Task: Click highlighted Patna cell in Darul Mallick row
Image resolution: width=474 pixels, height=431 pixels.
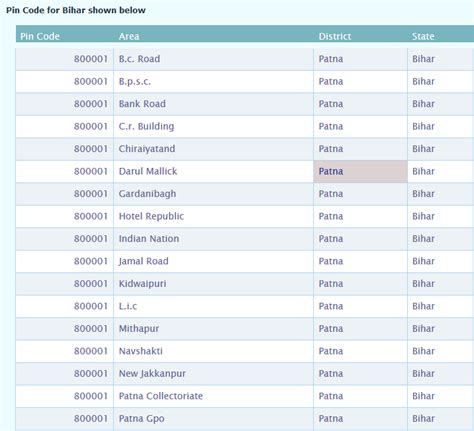Action: pyautogui.click(x=360, y=171)
